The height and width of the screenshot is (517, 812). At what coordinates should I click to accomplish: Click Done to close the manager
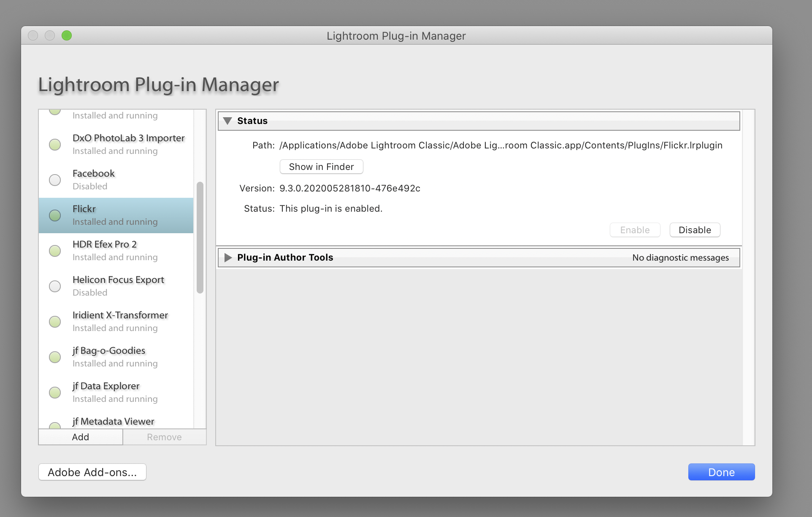pyautogui.click(x=721, y=472)
